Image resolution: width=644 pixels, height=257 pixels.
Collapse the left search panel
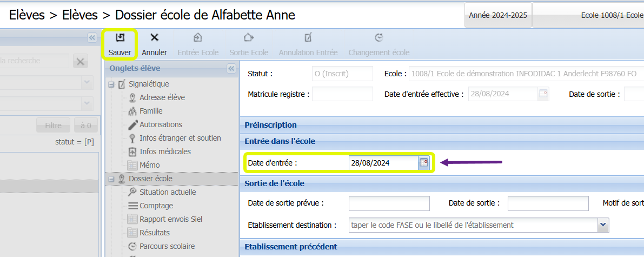click(92, 37)
